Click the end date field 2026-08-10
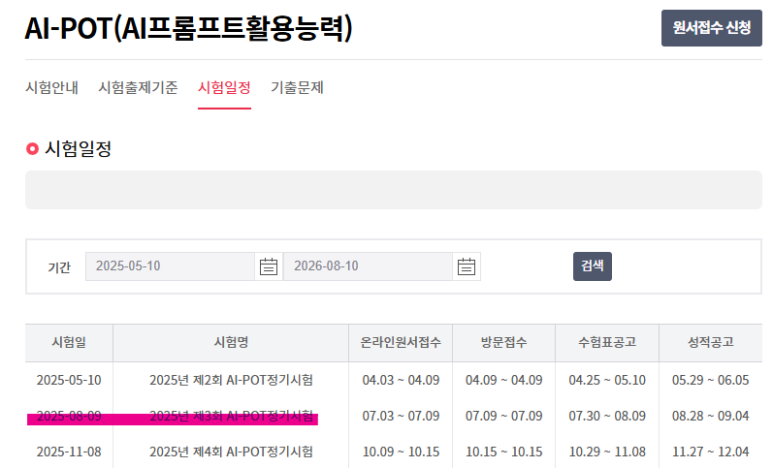773x468 pixels. coord(368,266)
